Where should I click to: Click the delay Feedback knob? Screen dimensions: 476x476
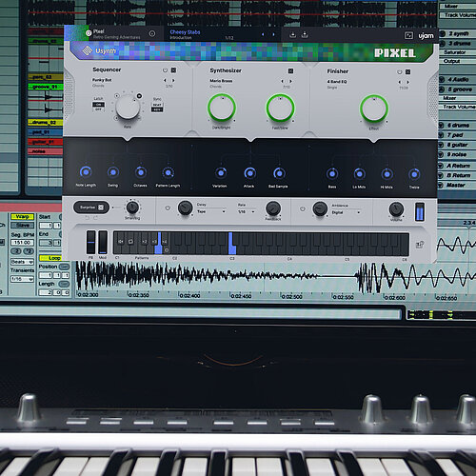point(273,208)
